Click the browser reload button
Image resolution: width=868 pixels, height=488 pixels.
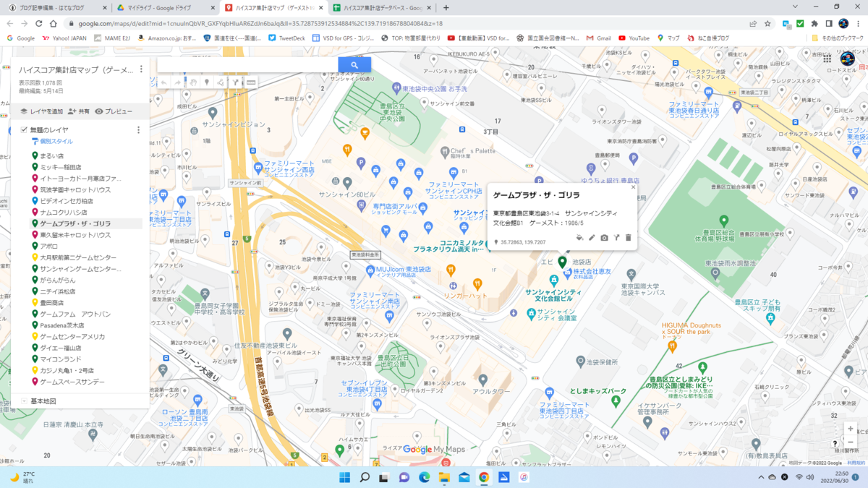pos(40,23)
